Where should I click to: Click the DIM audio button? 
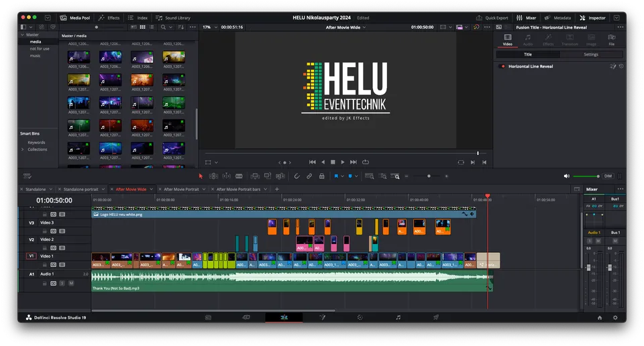(608, 176)
